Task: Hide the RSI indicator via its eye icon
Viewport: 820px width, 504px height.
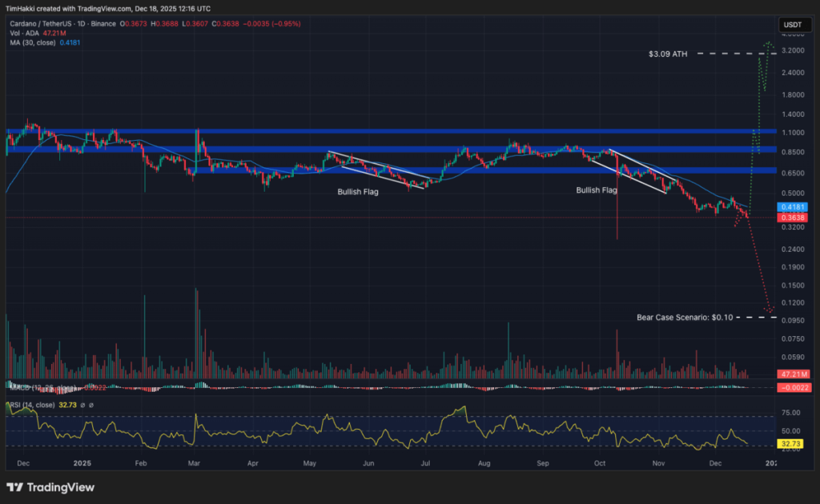Action: point(83,406)
